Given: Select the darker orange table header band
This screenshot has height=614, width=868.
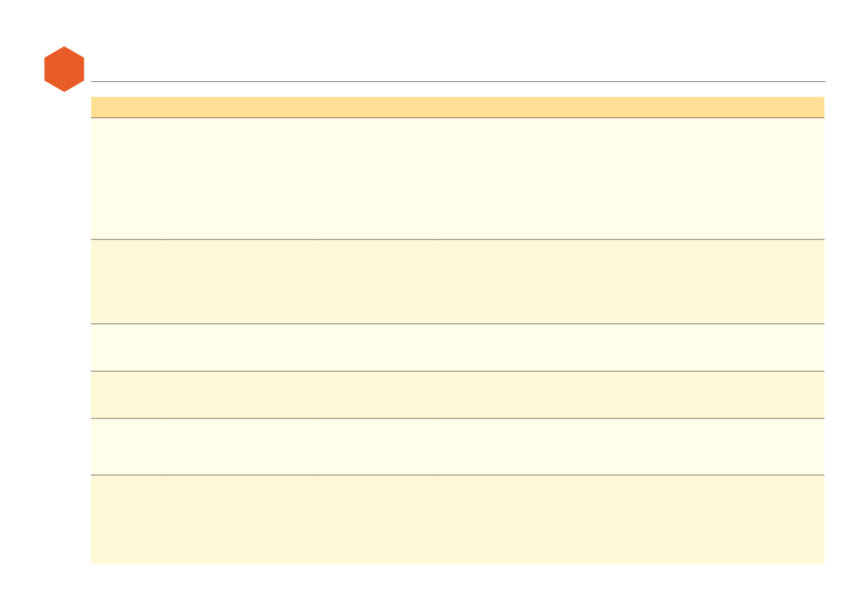Looking at the screenshot, I should point(457,107).
